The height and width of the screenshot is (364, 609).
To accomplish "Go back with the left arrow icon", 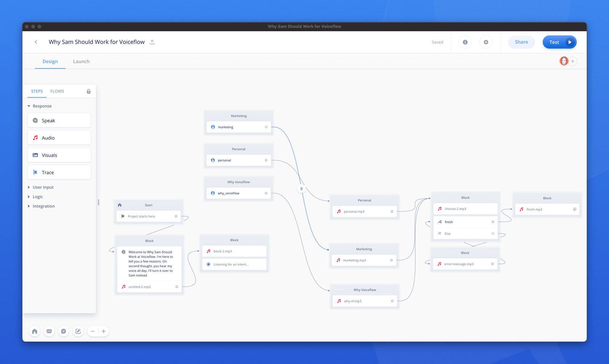I will click(x=36, y=42).
